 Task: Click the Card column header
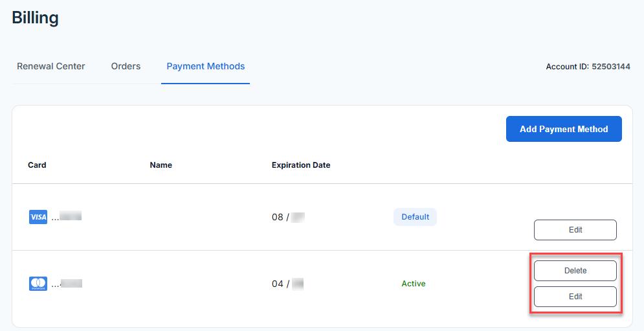[37, 165]
